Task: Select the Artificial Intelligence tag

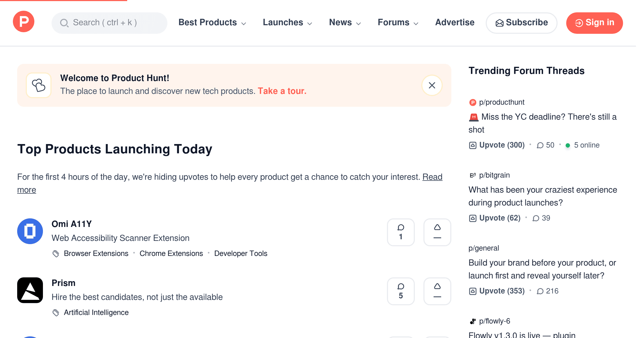Action: tap(96, 313)
